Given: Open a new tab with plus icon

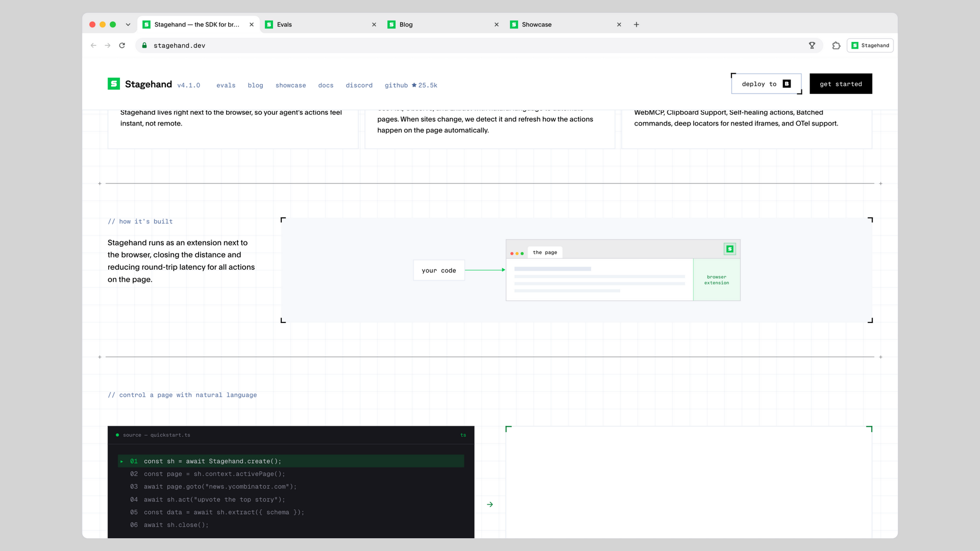Looking at the screenshot, I should (x=636, y=24).
